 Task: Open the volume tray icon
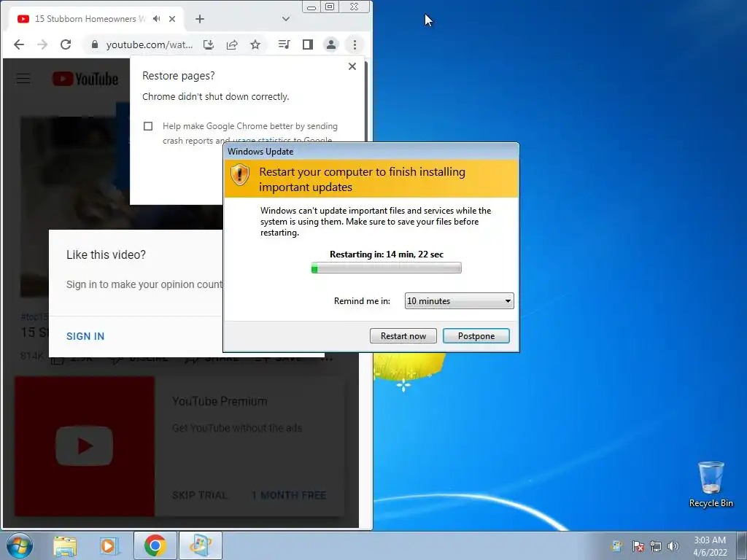673,546
